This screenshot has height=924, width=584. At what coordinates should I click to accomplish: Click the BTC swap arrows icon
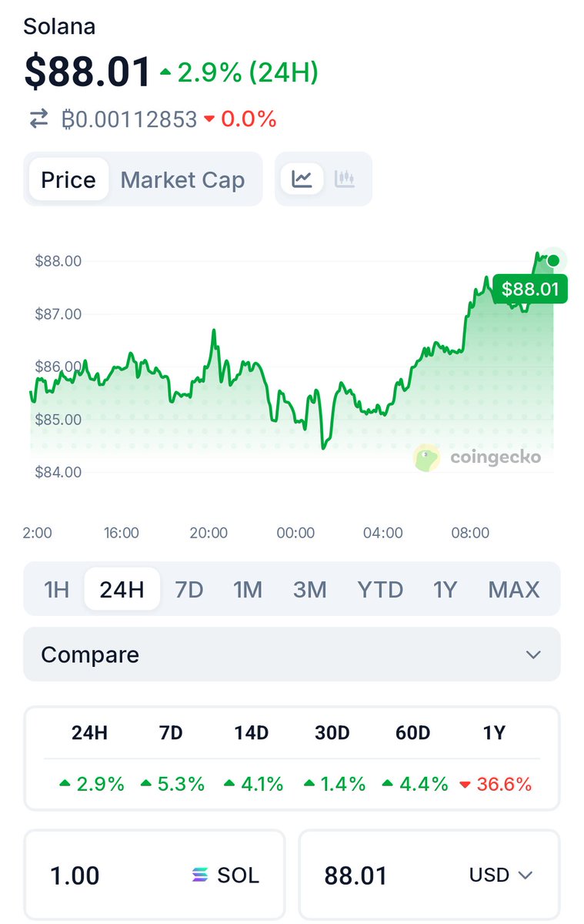click(38, 119)
